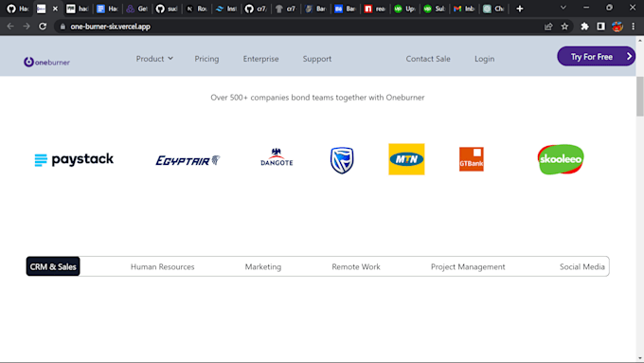
Task: Go to the Pricing page
Action: tap(206, 59)
